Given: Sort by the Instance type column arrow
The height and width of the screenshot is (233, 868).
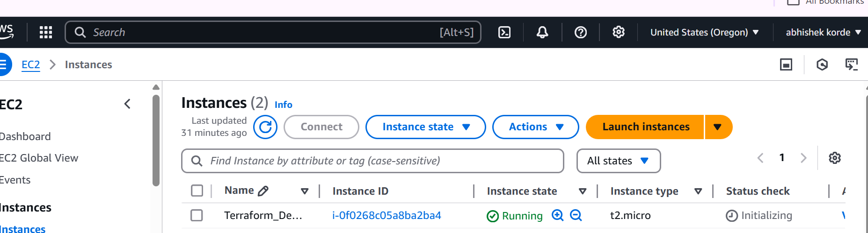Looking at the screenshot, I should pyautogui.click(x=698, y=191).
